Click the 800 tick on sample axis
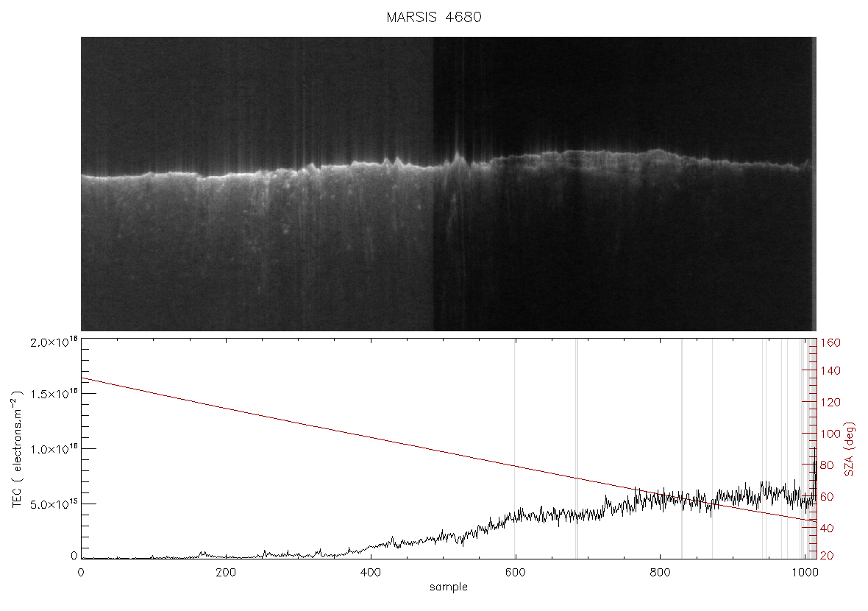The height and width of the screenshot is (611, 868). (661, 572)
